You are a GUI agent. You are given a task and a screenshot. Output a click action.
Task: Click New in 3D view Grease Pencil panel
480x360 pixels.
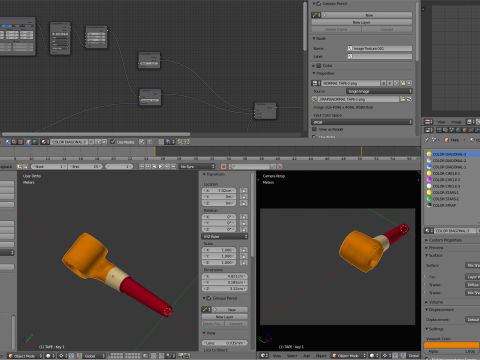coord(231,310)
